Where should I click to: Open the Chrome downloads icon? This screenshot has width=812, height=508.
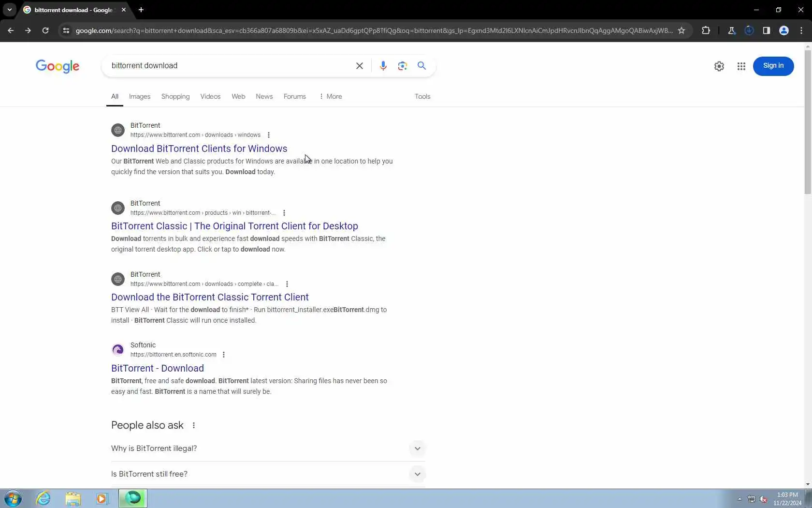coord(749,30)
